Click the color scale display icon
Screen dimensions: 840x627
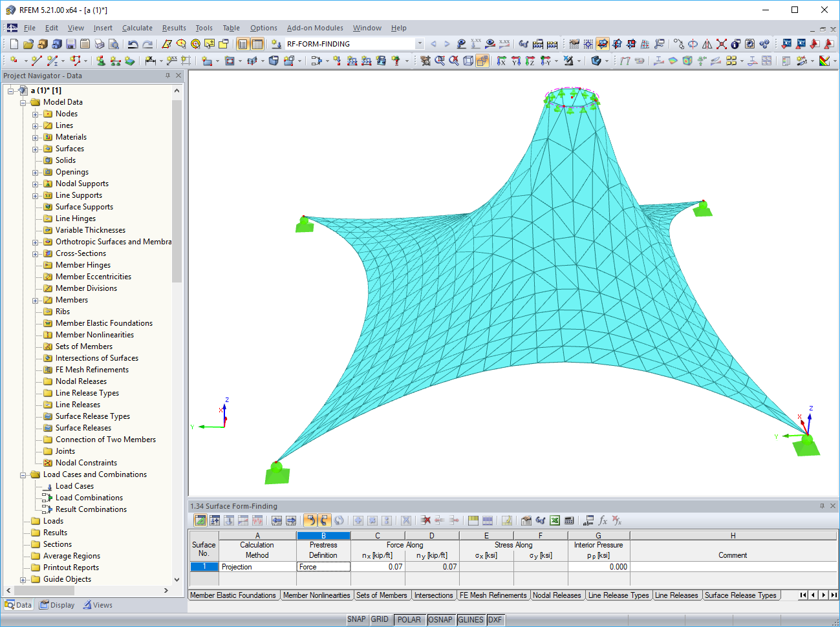(x=824, y=61)
